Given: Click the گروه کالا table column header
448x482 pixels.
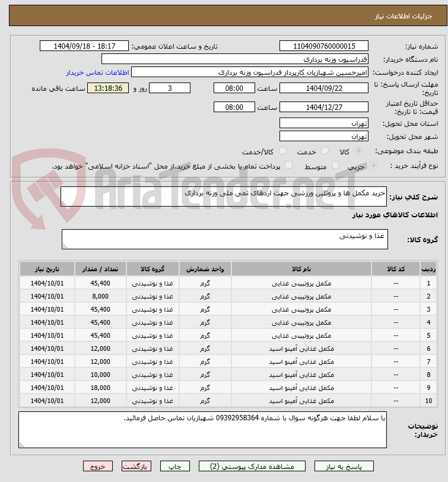Looking at the screenshot, I should tap(152, 269).
